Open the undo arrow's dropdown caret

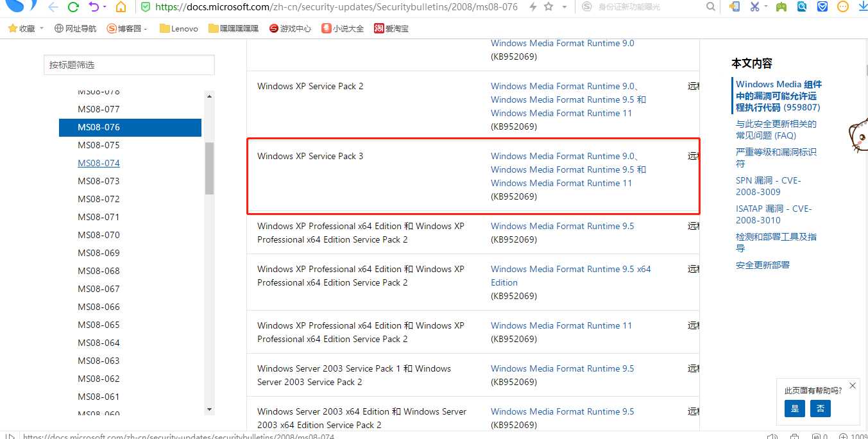(105, 8)
